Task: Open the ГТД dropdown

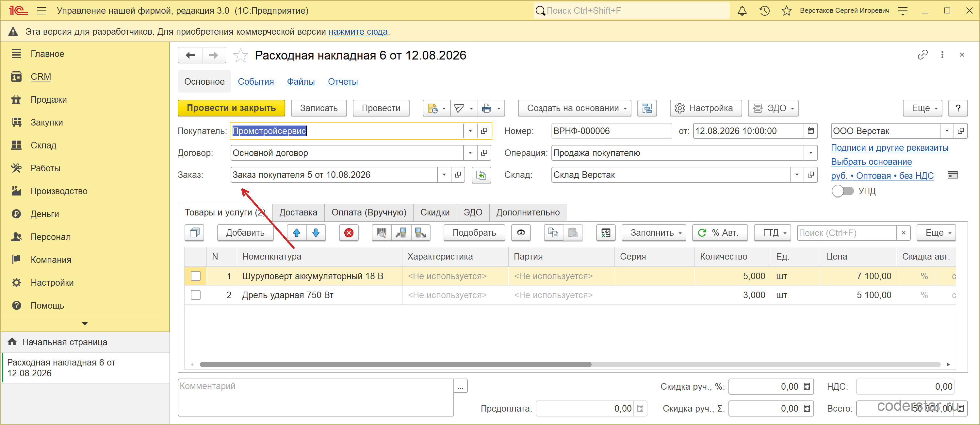Action: [772, 233]
